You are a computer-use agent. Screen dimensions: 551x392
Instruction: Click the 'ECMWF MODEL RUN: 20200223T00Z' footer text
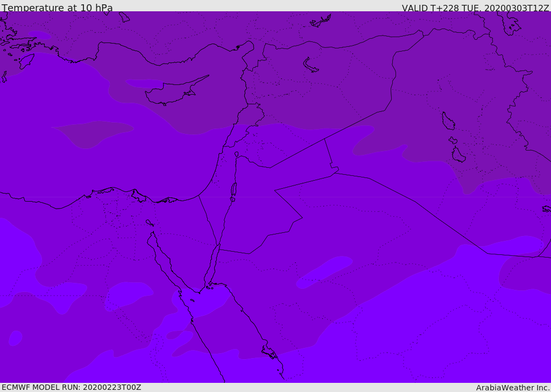pyautogui.click(x=72, y=388)
